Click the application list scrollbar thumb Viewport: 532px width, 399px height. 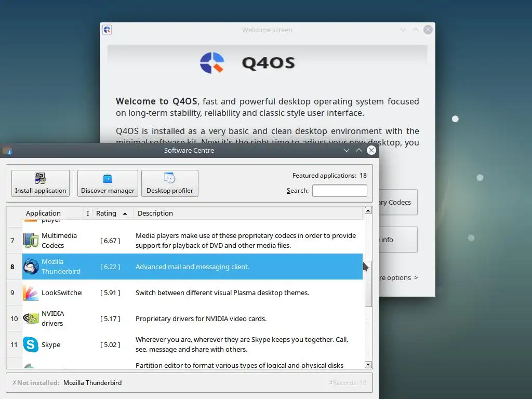[x=368, y=284]
